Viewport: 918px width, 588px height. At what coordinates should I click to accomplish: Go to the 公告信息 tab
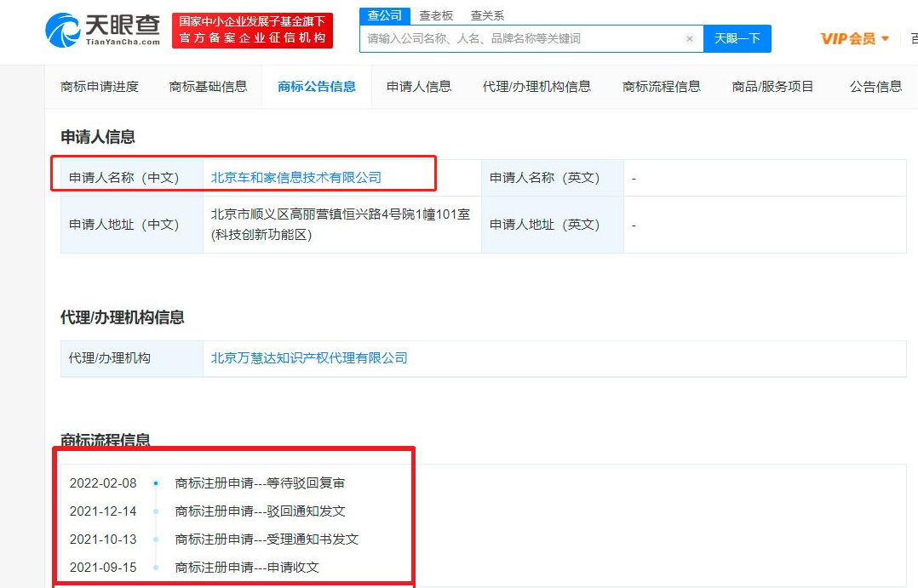click(x=875, y=86)
